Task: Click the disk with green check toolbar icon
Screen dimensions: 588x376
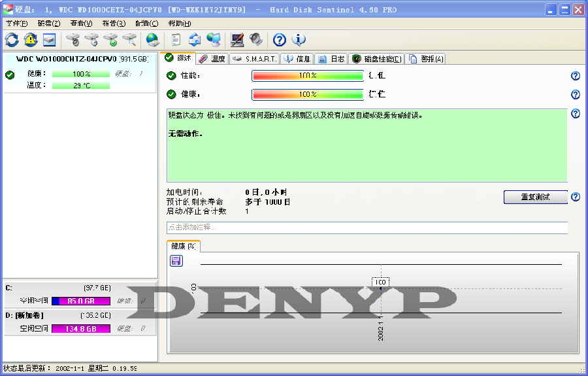Action: 110,39
